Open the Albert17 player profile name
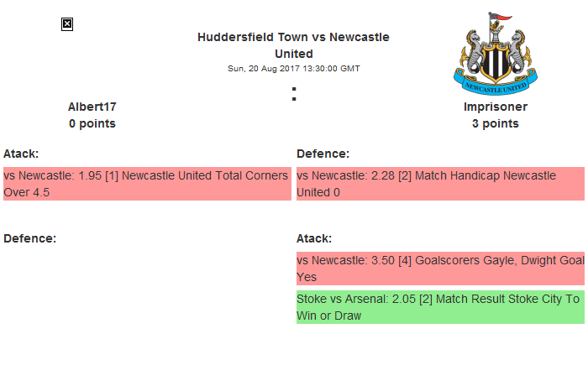The width and height of the screenshot is (588, 386). [92, 107]
